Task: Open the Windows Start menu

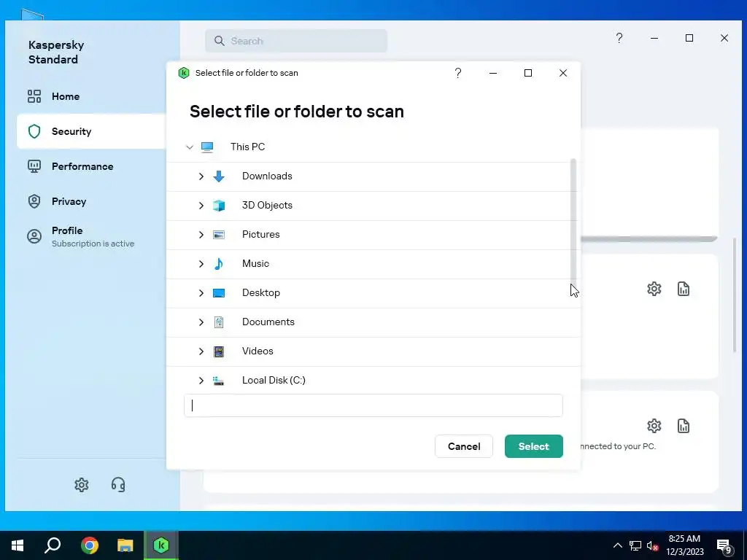Action: [18, 545]
